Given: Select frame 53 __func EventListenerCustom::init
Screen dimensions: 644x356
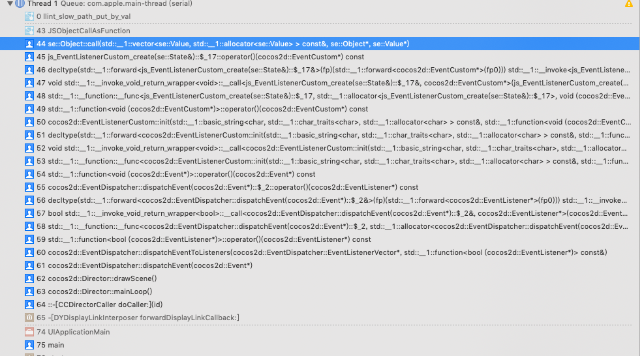Looking at the screenshot, I should (x=333, y=161).
